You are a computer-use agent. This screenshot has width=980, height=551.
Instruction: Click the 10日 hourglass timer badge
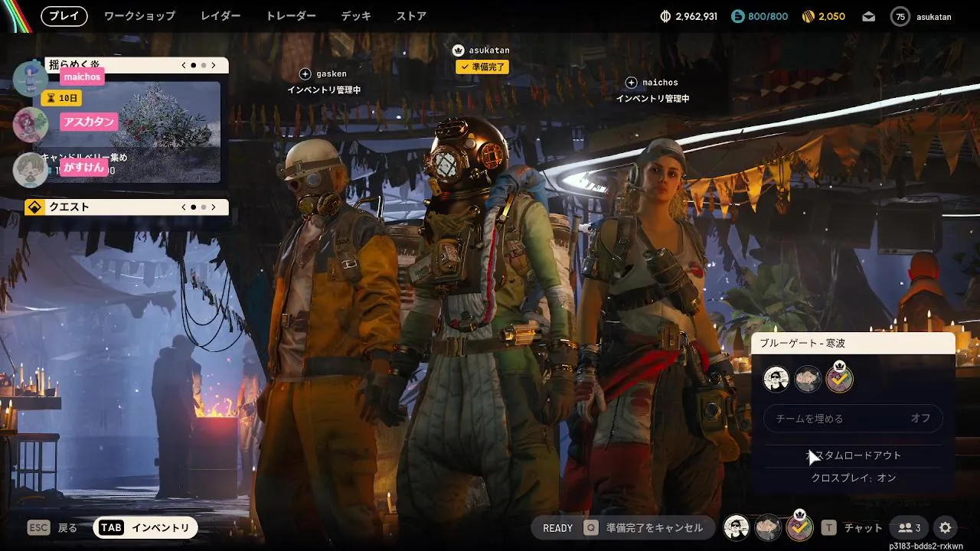point(61,98)
